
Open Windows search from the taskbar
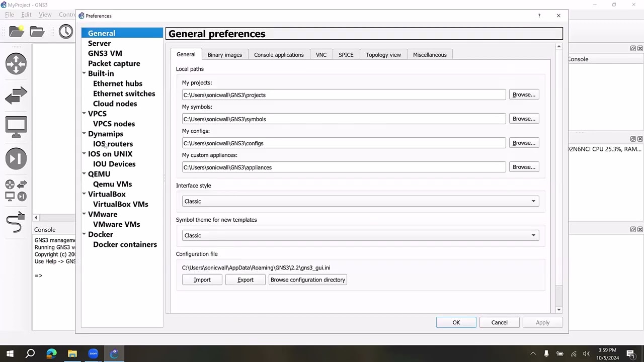30,353
